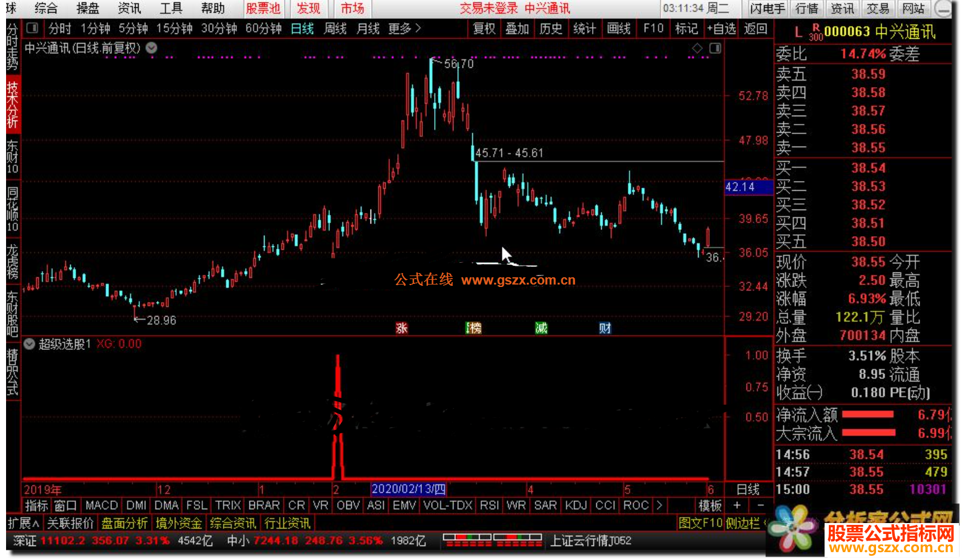
Task: Click the 行情 button at top-right
Action: 806,8
